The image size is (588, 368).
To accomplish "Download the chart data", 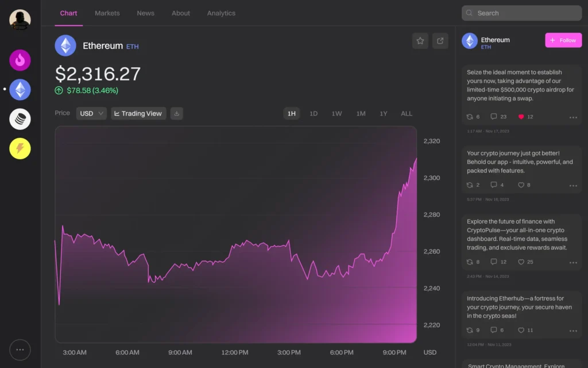I will coord(177,113).
